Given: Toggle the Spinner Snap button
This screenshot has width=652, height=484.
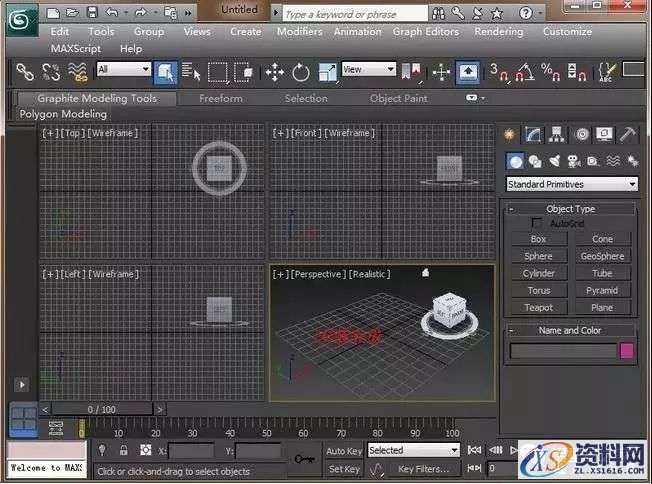Looking at the screenshot, I should coord(577,72).
